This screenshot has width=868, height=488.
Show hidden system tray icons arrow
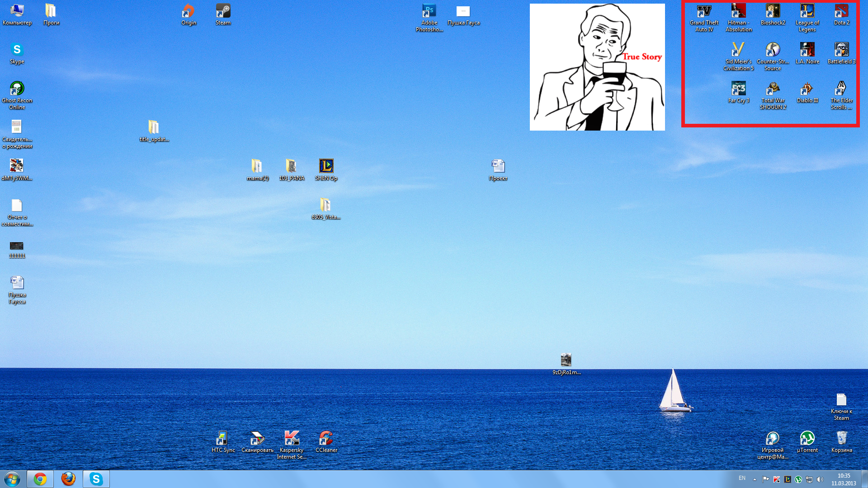755,479
